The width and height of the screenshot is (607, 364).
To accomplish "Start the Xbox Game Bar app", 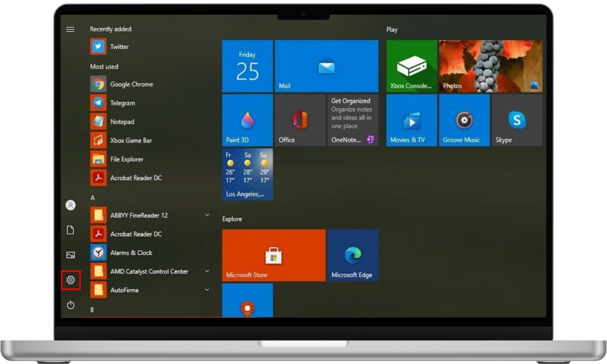I will [x=131, y=140].
